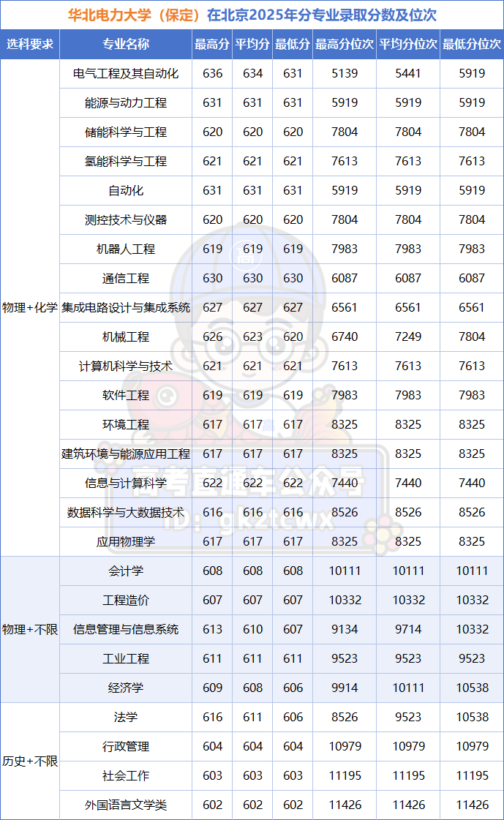The height and width of the screenshot is (820, 504).
Task: Click lowest rank 8526 in 数据科学与大数据技术 row
Action: coord(472,513)
